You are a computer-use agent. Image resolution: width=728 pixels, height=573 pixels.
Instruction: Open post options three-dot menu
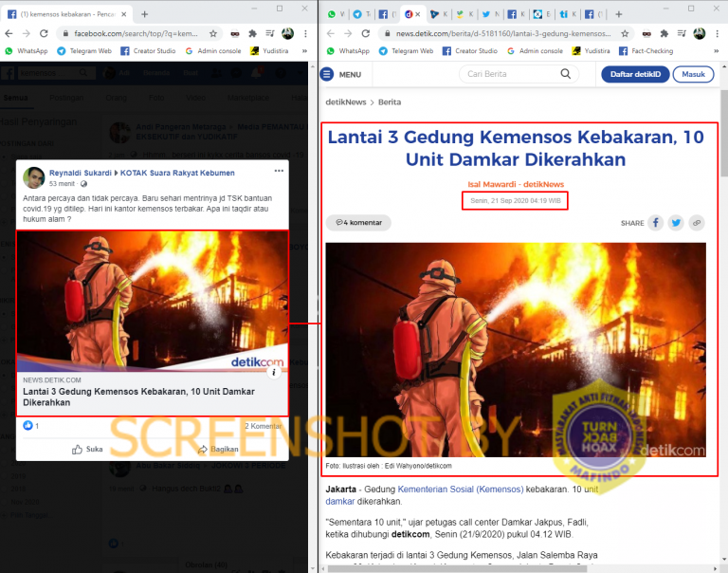279,171
